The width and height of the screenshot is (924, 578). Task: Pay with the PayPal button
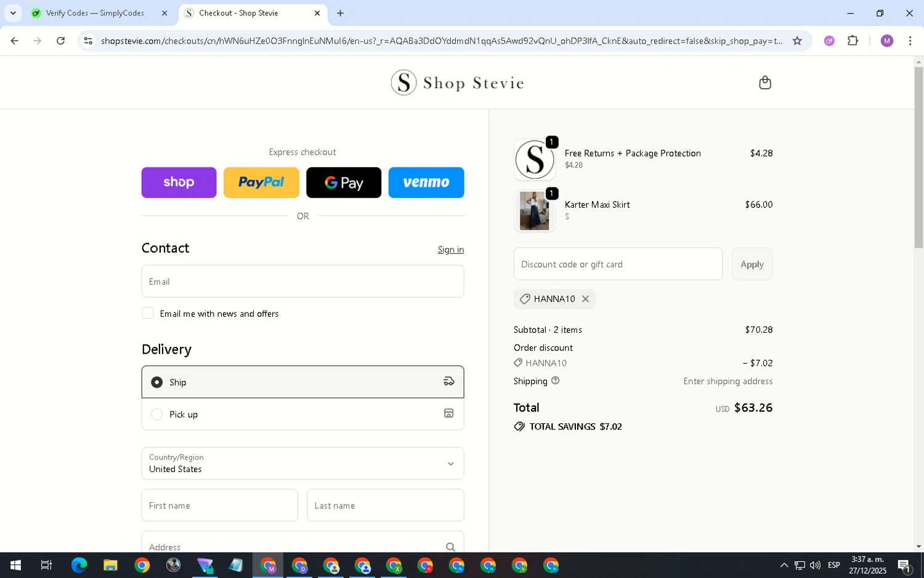click(261, 182)
